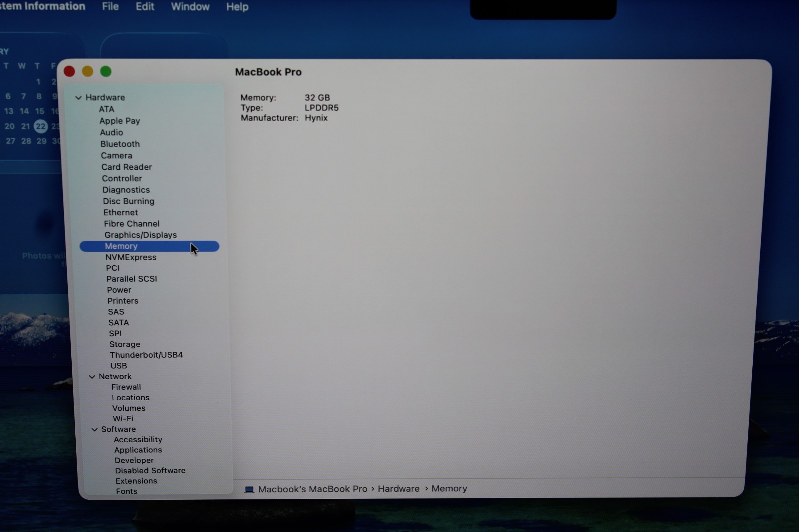The image size is (799, 532).
Task: Select SPI in the sidebar
Action: (115, 333)
